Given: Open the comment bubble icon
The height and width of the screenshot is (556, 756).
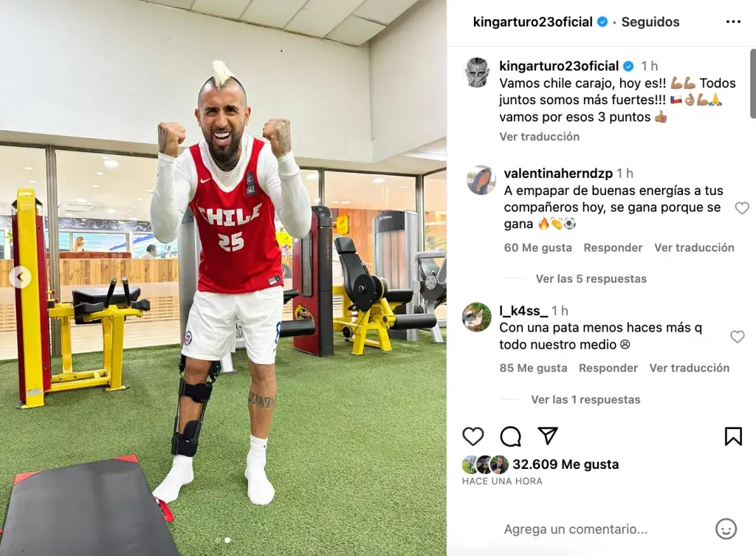Looking at the screenshot, I should tap(510, 436).
